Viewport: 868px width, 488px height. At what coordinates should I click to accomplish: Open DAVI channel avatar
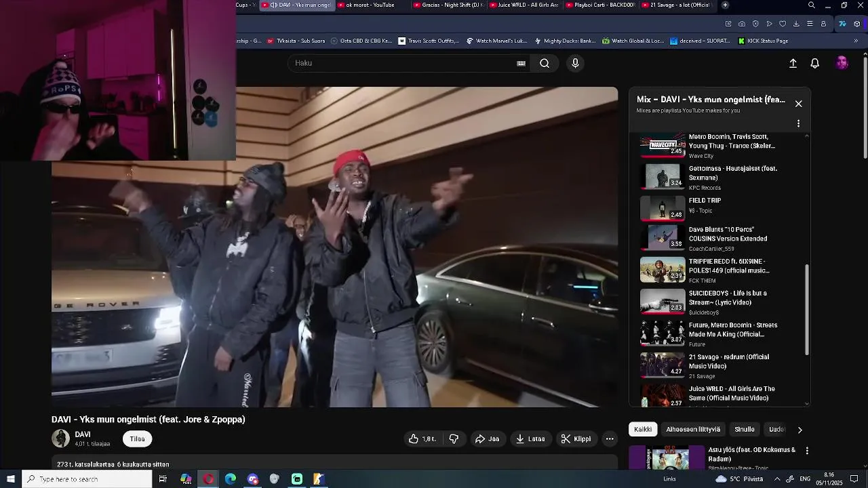coord(60,439)
